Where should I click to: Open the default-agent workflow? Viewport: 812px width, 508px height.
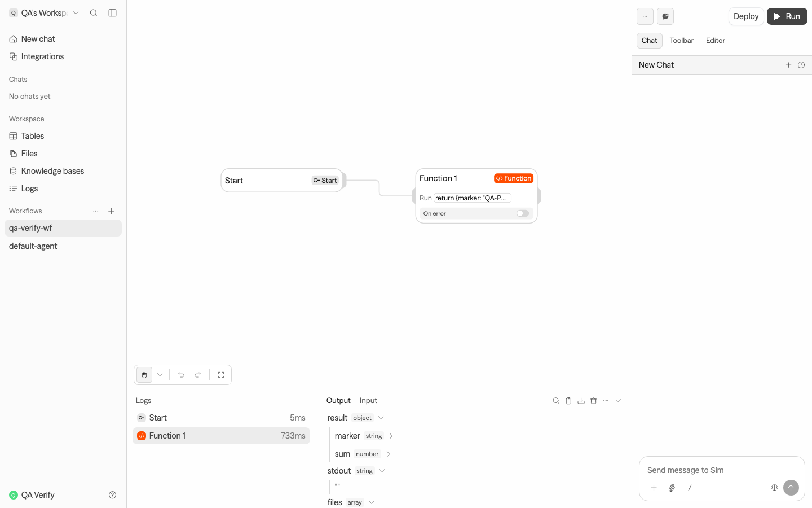[63, 246]
